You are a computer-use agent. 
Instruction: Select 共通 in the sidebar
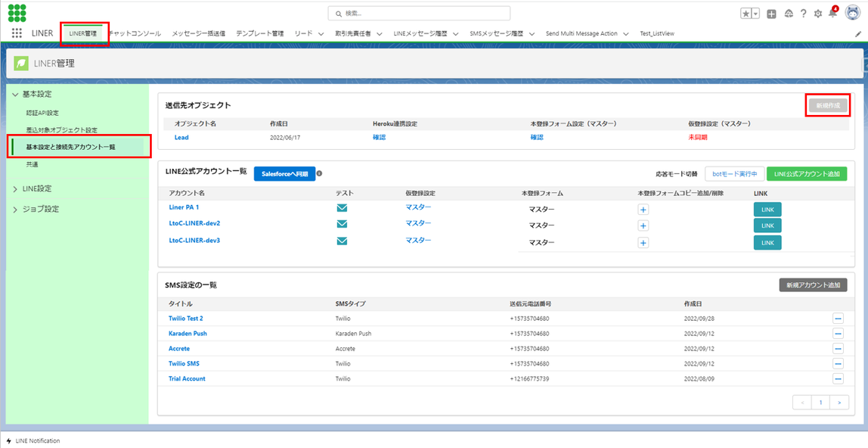click(32, 164)
